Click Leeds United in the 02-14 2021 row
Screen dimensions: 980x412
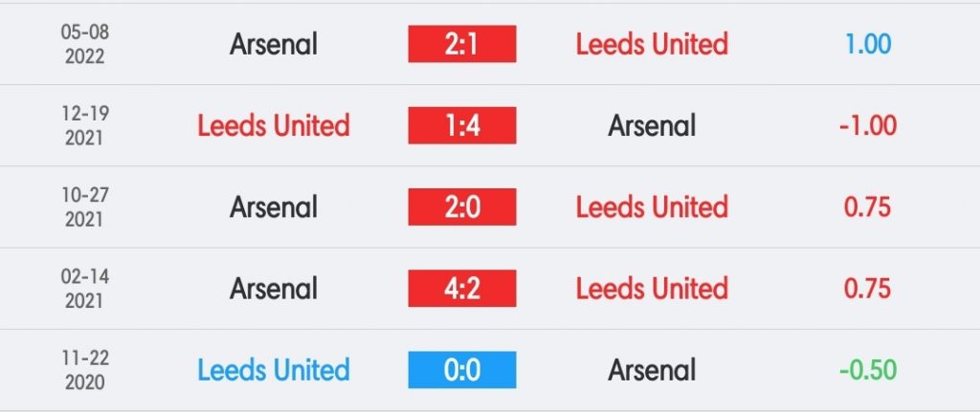point(652,289)
